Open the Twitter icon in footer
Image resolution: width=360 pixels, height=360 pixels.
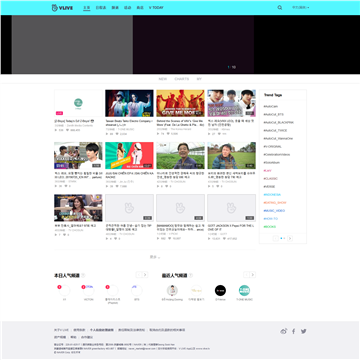[x=303, y=331]
